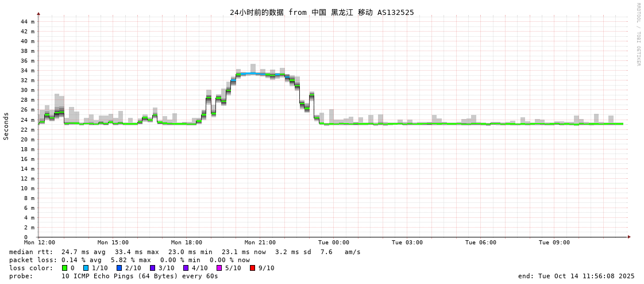Image resolution: width=644 pixels, height=284 pixels.
Task: Click the Mon 12:00 time label
Action: (40, 243)
